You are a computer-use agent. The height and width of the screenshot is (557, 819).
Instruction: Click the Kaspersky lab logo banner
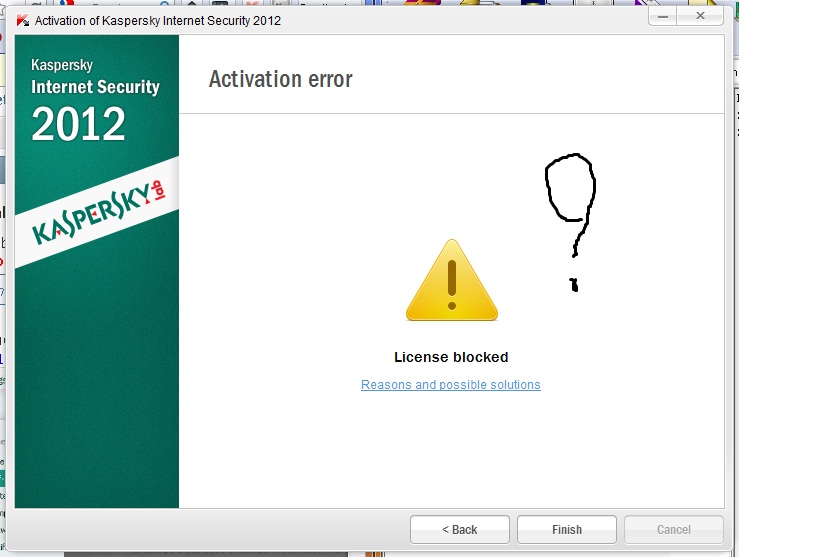97,213
